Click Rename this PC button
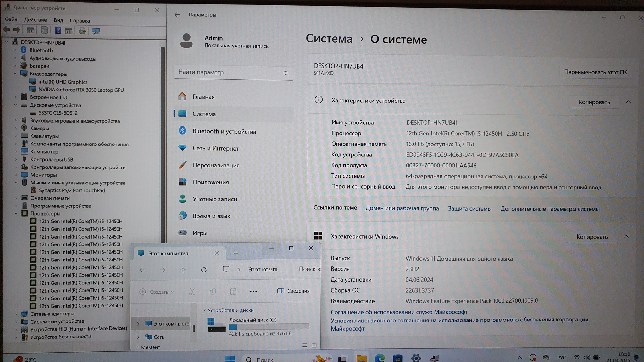The height and width of the screenshot is (362, 644). coord(595,72)
